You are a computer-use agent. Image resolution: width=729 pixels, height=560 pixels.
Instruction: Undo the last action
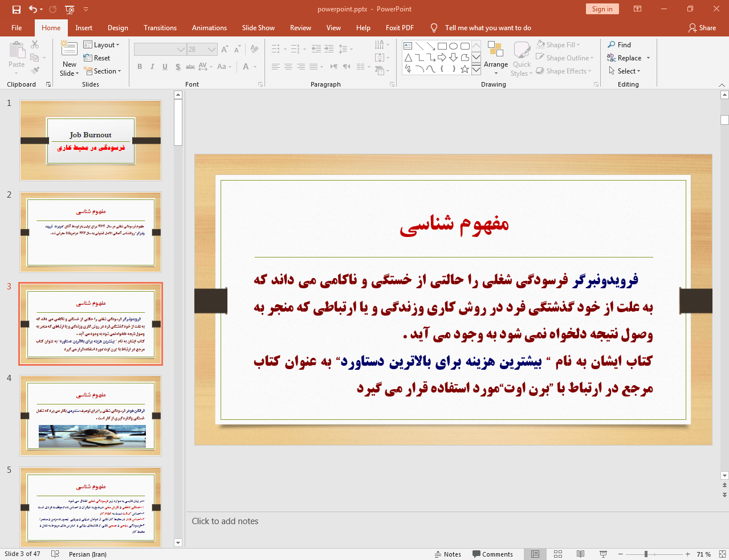pos(33,9)
